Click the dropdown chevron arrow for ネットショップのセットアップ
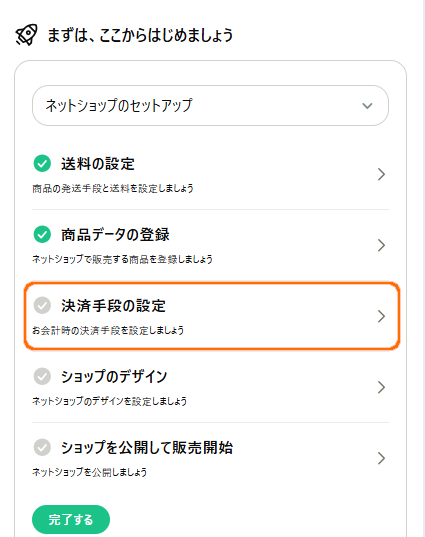 point(367,106)
